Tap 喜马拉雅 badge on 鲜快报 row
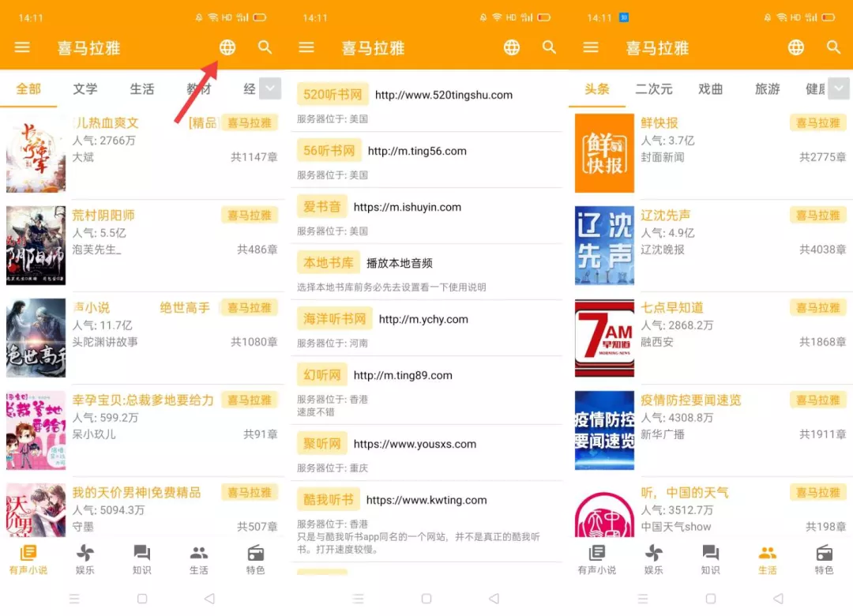This screenshot has width=853, height=616. click(818, 123)
